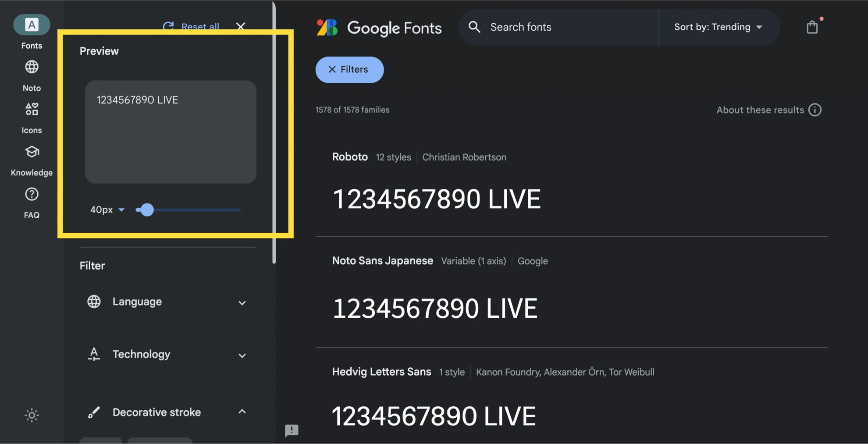Image resolution: width=868 pixels, height=444 pixels.
Task: Go to the Icons section
Action: pos(32,118)
